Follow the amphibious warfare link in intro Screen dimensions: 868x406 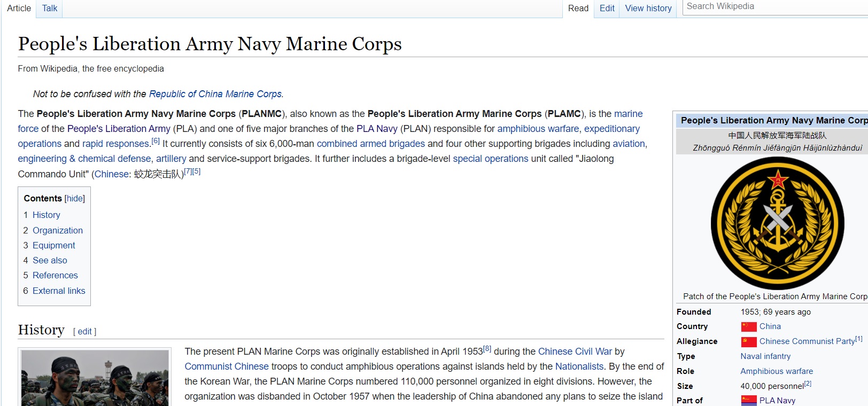tap(538, 129)
